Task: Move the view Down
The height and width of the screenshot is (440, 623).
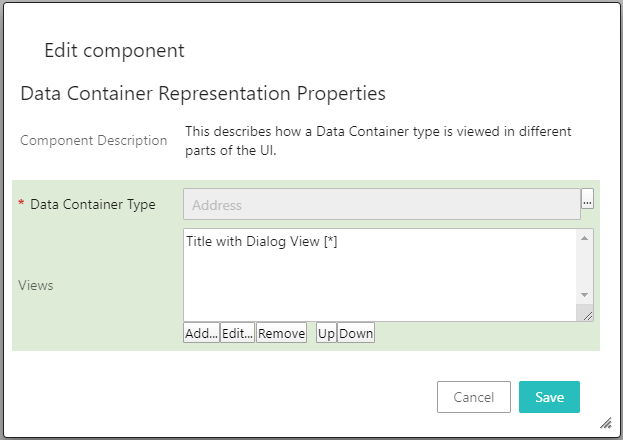Action: pos(356,333)
